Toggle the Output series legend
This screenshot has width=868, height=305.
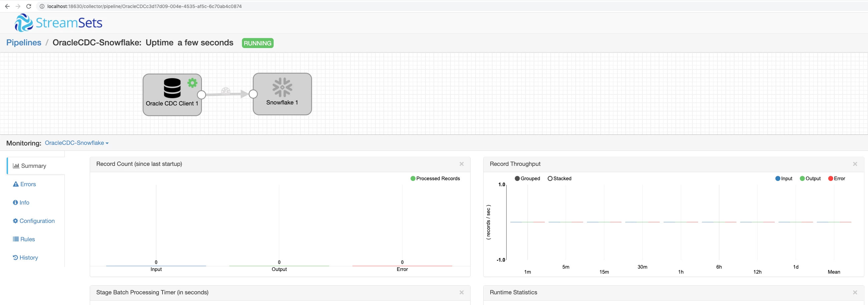pos(810,178)
